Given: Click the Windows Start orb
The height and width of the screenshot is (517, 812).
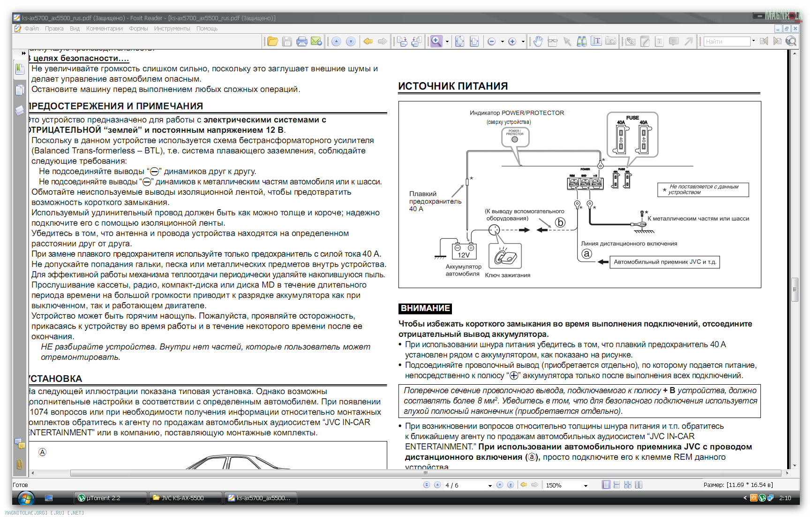Looking at the screenshot, I should pos(26,498).
